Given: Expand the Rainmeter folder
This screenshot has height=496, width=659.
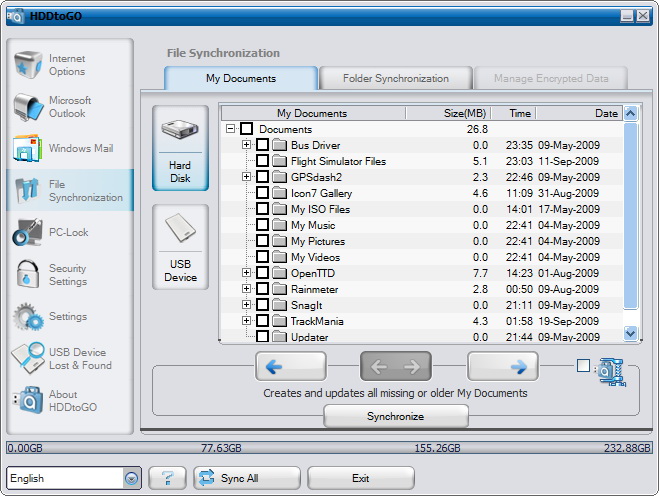Looking at the screenshot, I should click(x=246, y=288).
